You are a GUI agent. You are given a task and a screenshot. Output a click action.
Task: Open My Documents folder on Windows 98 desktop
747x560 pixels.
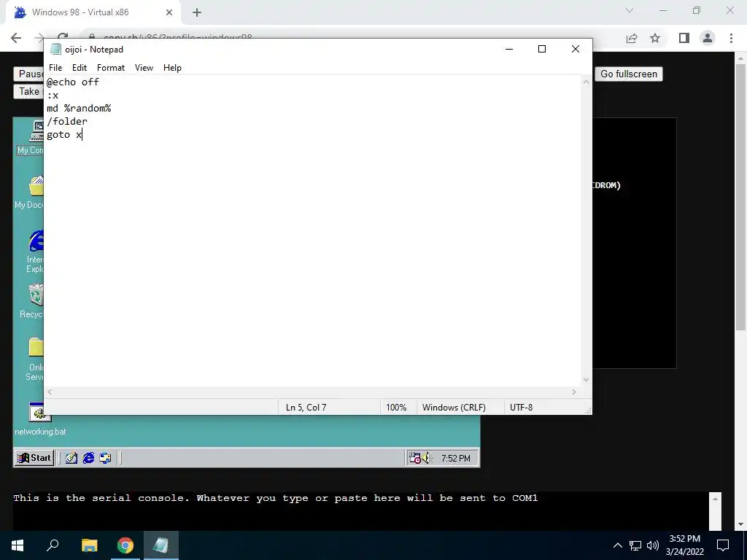click(x=29, y=192)
